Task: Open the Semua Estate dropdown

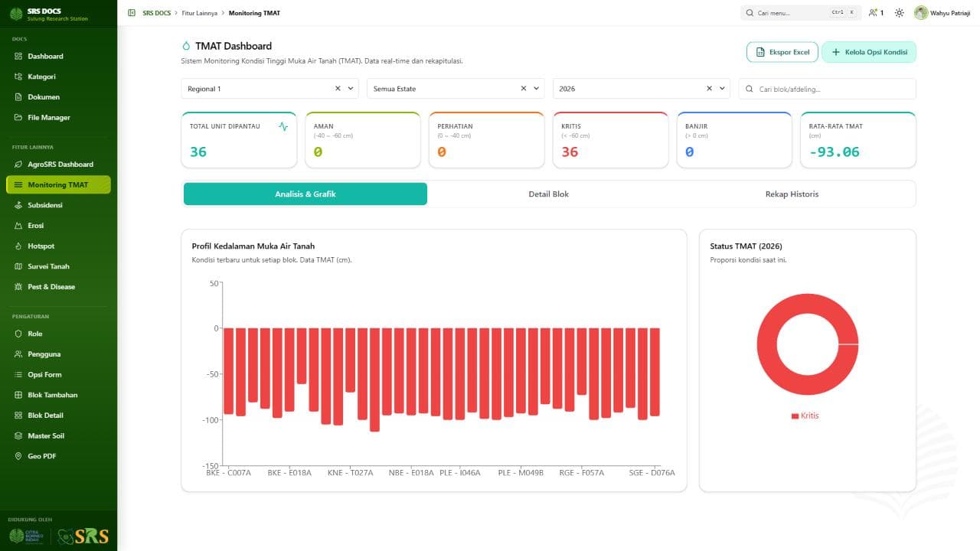Action: (x=537, y=89)
